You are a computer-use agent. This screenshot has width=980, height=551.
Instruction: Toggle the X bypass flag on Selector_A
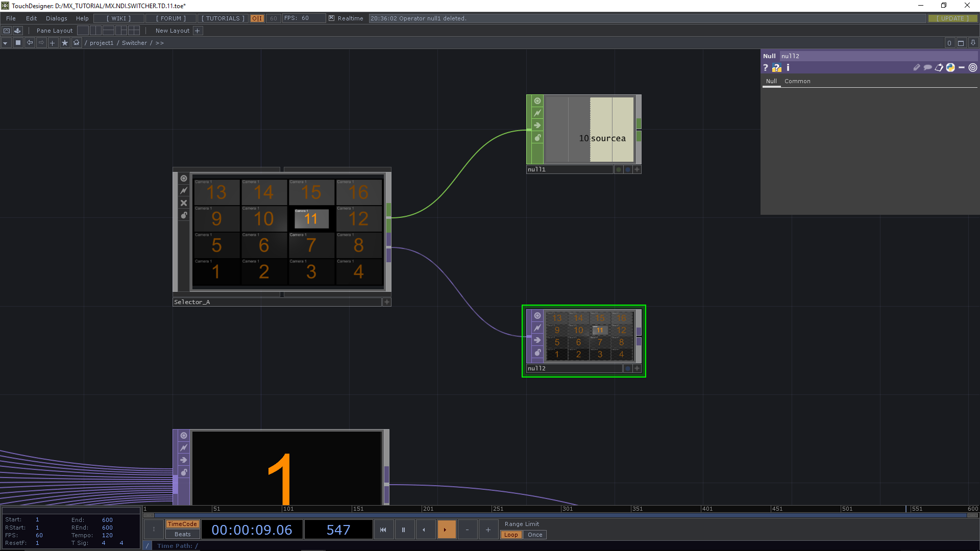pos(184,203)
